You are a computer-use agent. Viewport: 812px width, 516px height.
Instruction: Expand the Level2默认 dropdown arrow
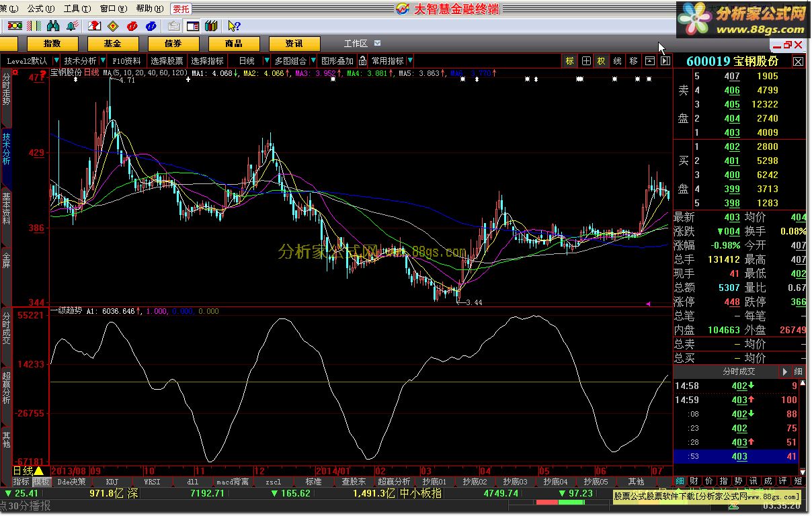(56, 60)
